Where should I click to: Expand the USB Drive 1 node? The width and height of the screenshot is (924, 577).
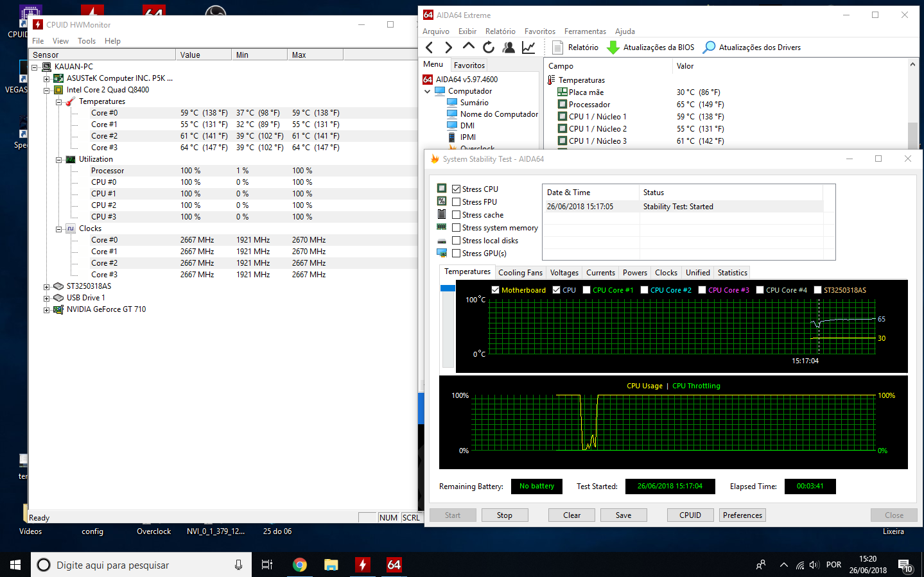[46, 298]
